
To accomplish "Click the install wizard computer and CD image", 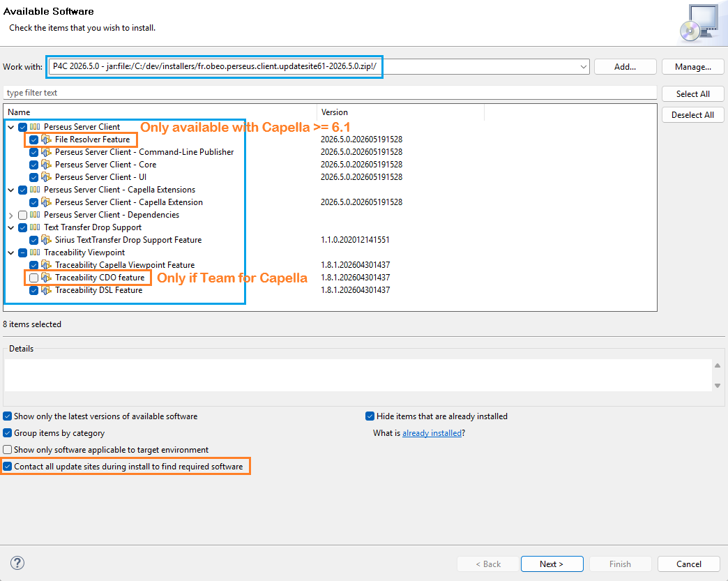I will 700,23.
